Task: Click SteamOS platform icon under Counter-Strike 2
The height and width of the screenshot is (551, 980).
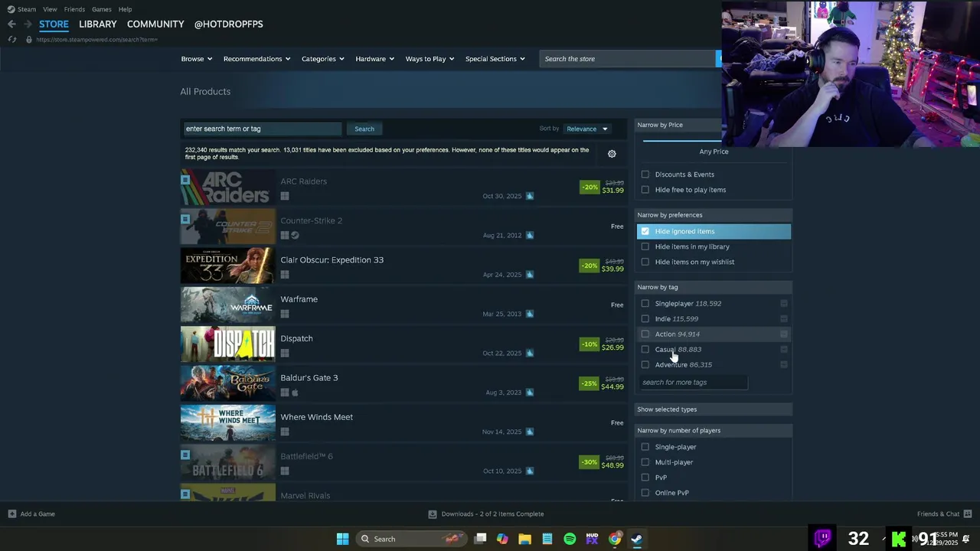Action: [295, 236]
